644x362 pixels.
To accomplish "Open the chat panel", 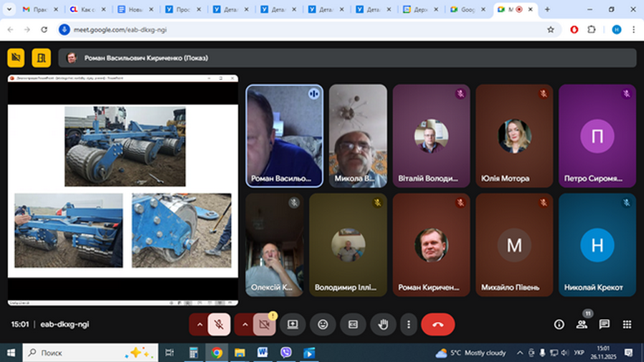I will [x=605, y=324].
